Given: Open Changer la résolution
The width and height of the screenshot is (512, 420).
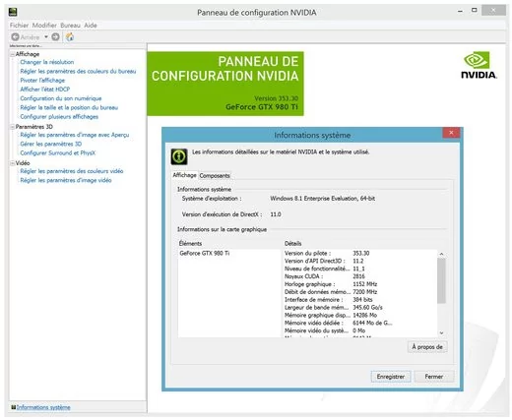Looking at the screenshot, I should [47, 62].
